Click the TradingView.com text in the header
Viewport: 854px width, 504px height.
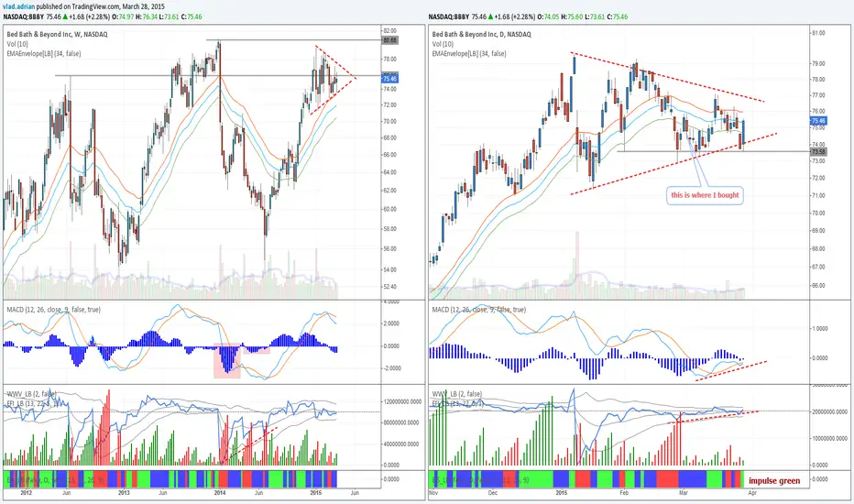(95, 7)
